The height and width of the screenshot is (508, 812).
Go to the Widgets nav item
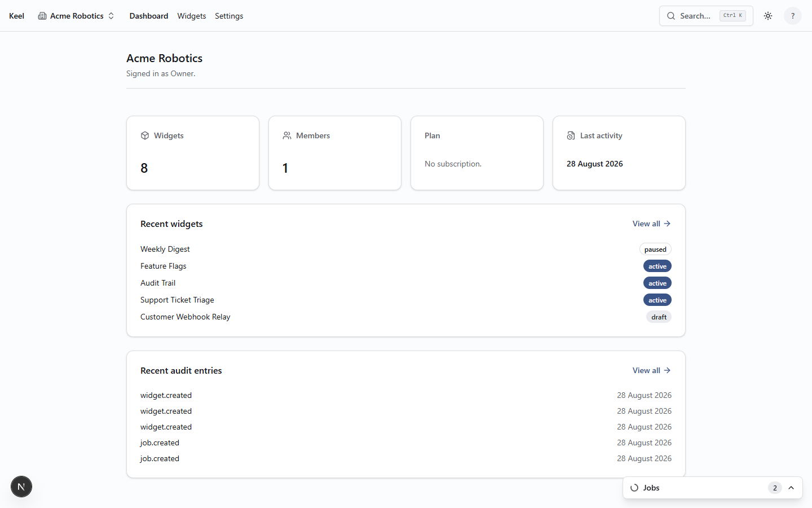(192, 16)
